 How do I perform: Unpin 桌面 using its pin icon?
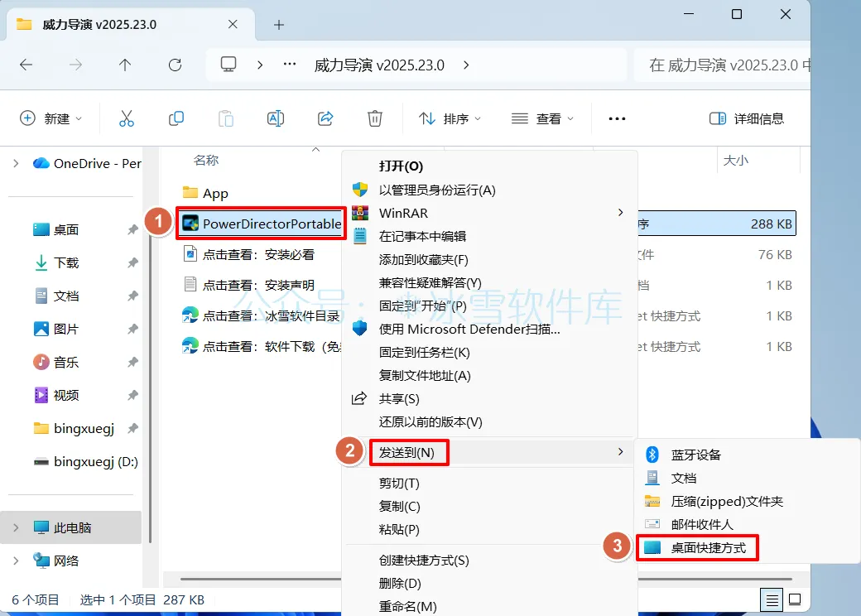132,230
